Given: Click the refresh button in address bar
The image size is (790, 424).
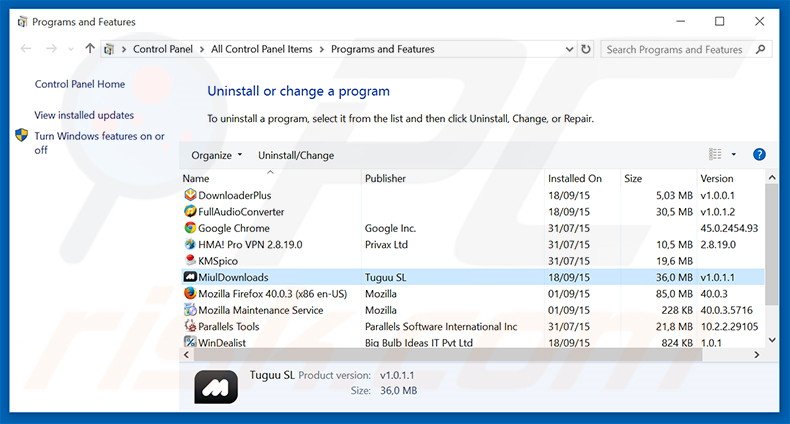Looking at the screenshot, I should (585, 49).
